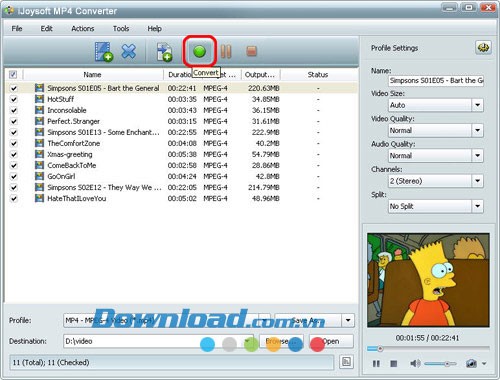This screenshot has height=380, width=500.
Task: Uncheck the HotStuff file checkbox
Action: [x=14, y=99]
